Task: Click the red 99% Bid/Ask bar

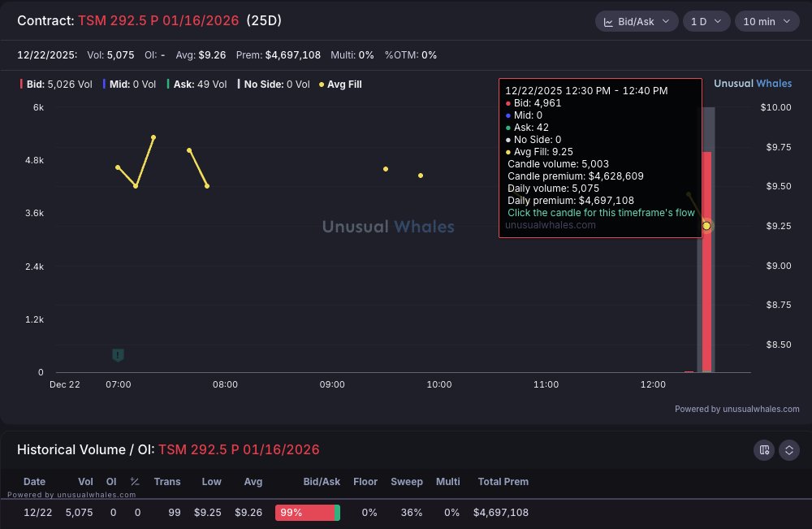Action: tap(305, 513)
